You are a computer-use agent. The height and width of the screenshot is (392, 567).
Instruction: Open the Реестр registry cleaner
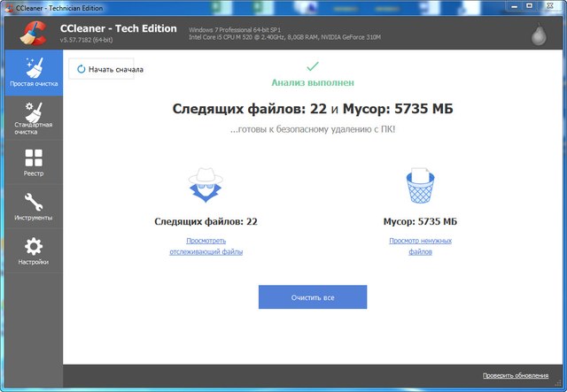(34, 164)
